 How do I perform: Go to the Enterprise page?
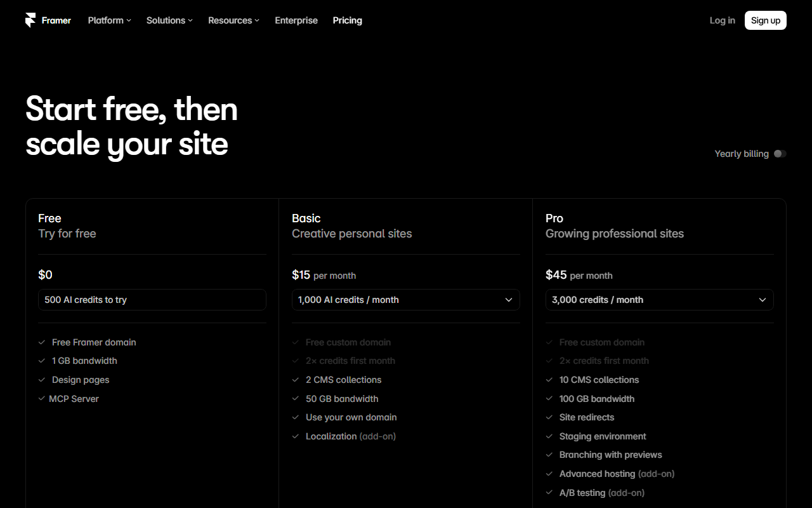296,20
